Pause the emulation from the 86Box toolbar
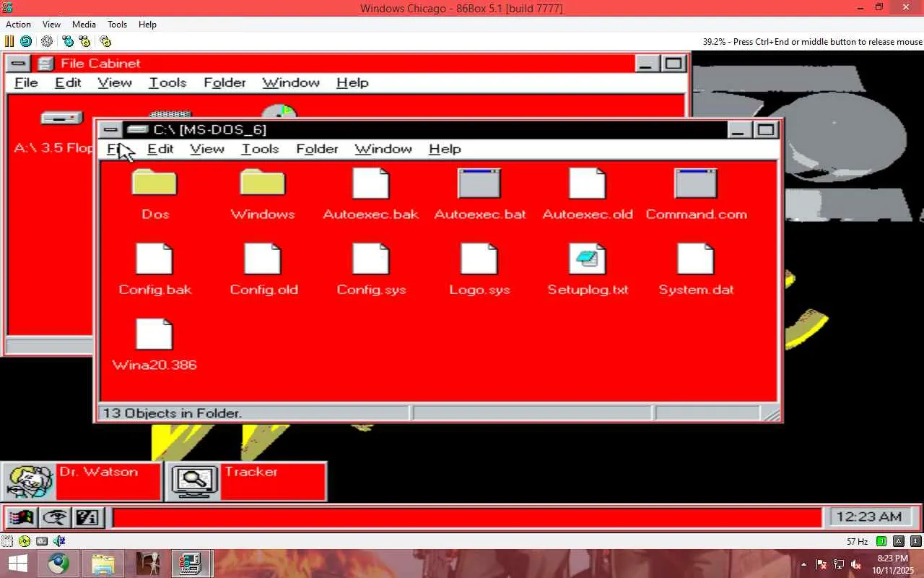The image size is (924, 578). 9,41
